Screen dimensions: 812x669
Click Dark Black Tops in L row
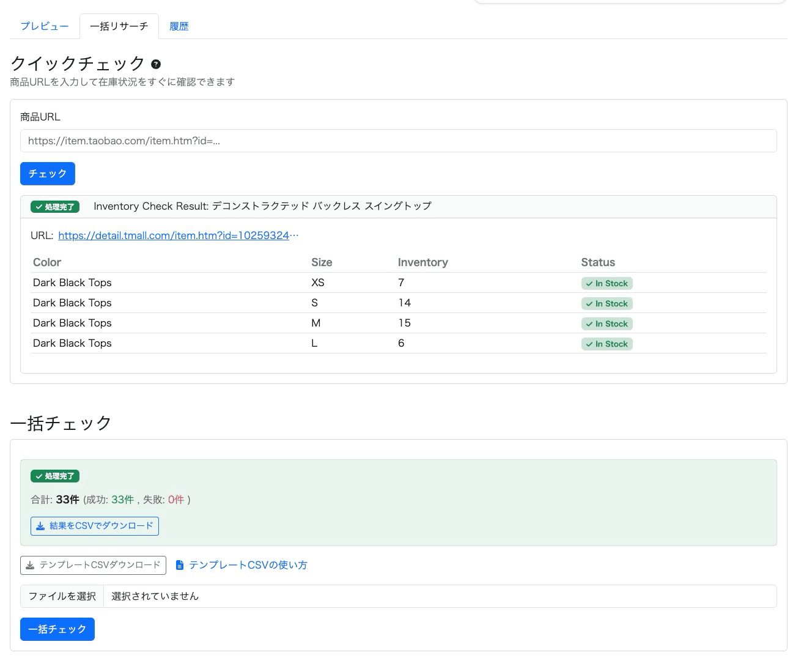click(x=72, y=343)
